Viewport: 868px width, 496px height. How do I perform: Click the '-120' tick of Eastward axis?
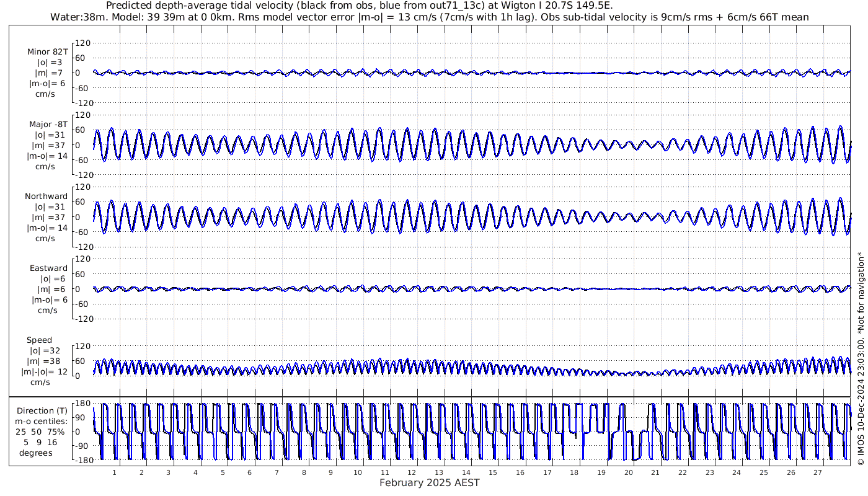tap(82, 319)
